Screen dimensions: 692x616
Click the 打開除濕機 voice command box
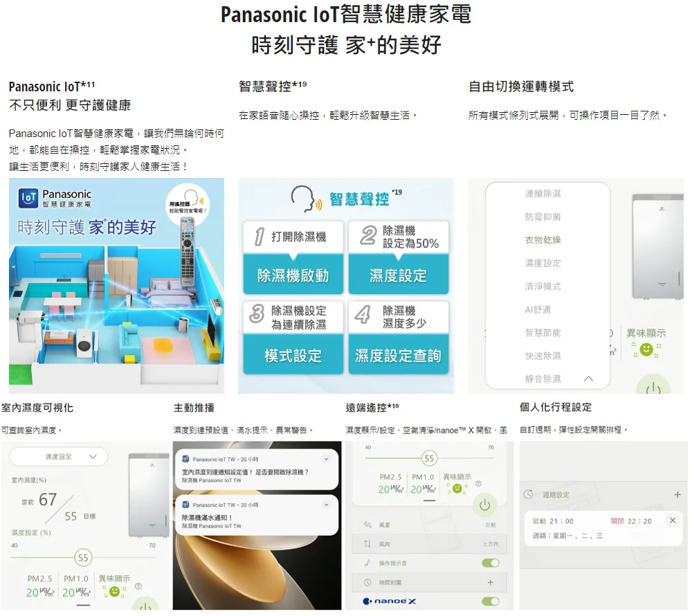point(293,237)
